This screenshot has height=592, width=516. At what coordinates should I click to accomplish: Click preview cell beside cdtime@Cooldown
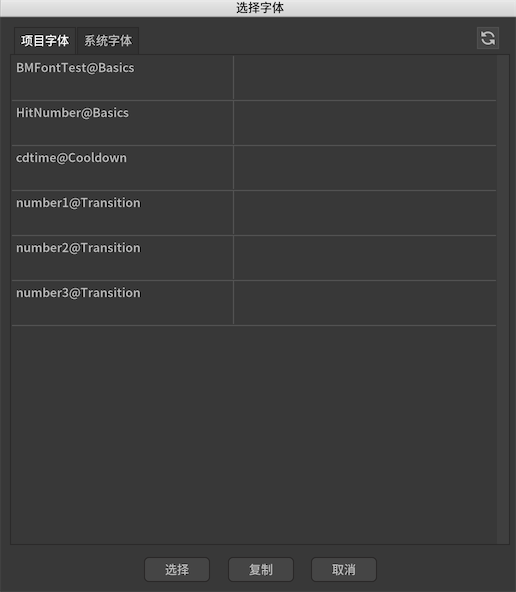[365, 168]
